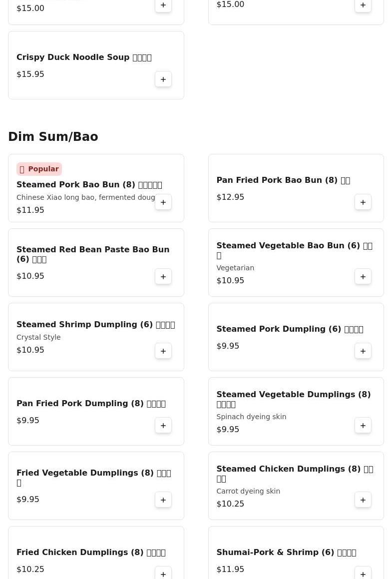Add Steamed Red Bean Paste Bao Bun
The image size is (392, 579).
click(163, 277)
